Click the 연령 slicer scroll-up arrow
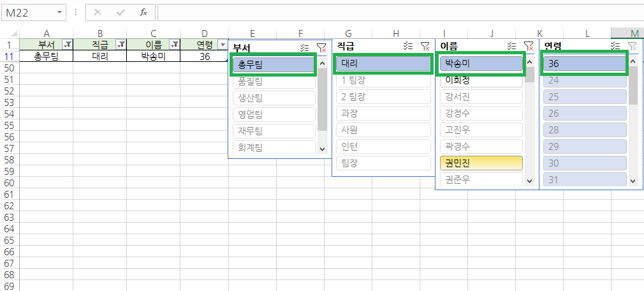This screenshot has width=644, height=291. coord(633,62)
